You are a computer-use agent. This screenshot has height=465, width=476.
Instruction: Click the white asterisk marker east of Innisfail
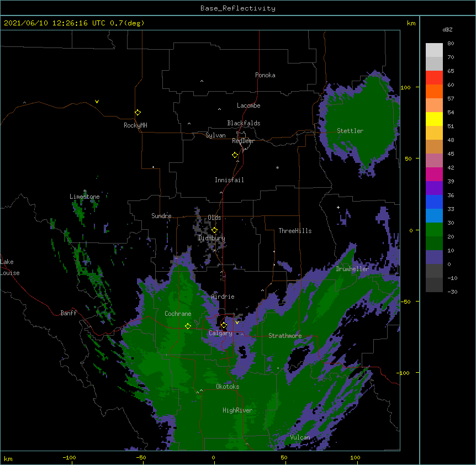pyautogui.click(x=277, y=167)
